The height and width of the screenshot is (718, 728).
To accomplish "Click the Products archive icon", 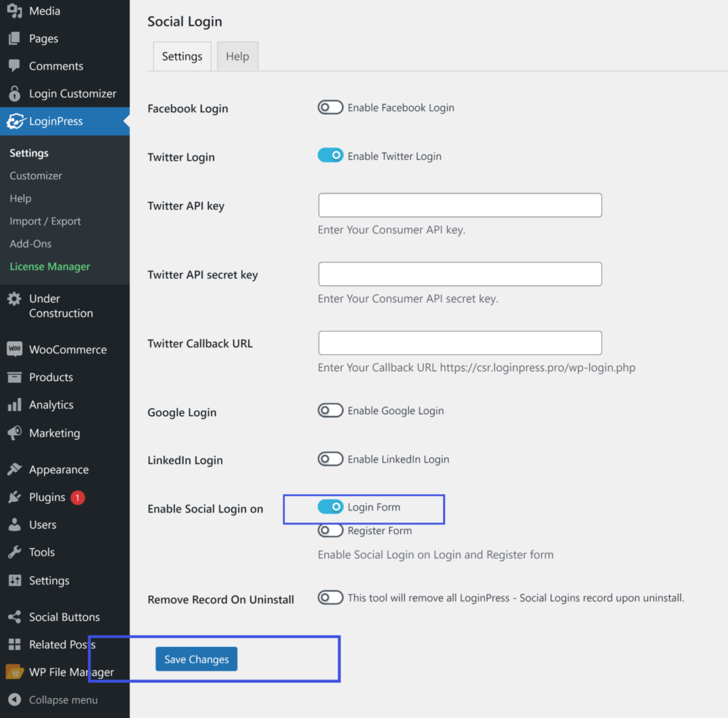I will click(x=14, y=377).
